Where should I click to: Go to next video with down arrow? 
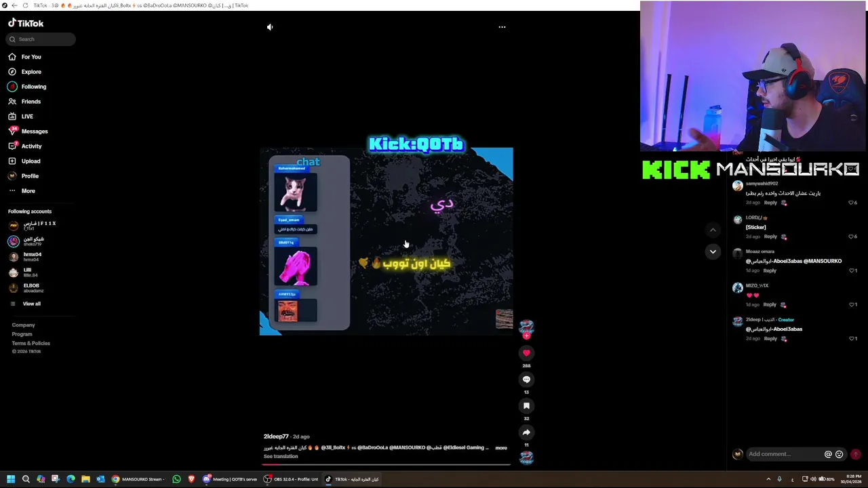point(713,251)
